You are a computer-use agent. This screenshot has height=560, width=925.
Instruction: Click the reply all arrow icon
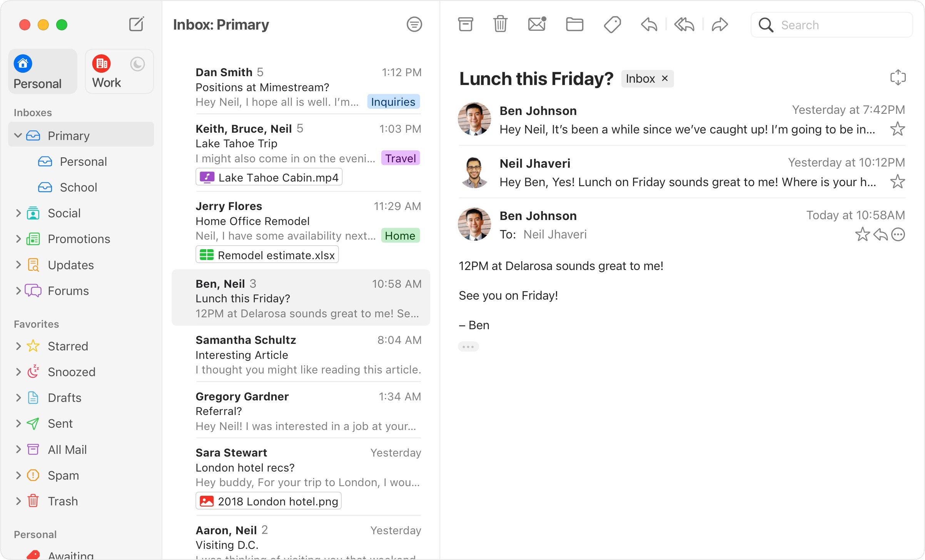pos(684,25)
